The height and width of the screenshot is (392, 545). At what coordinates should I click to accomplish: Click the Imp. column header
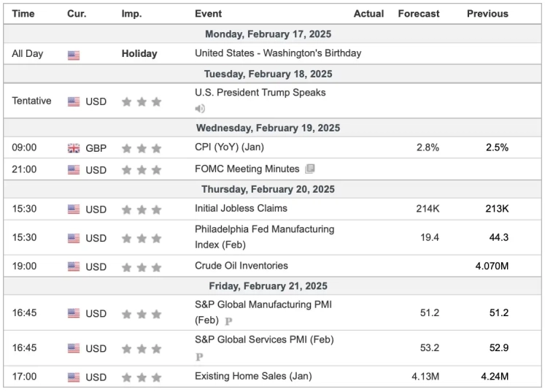(x=131, y=14)
